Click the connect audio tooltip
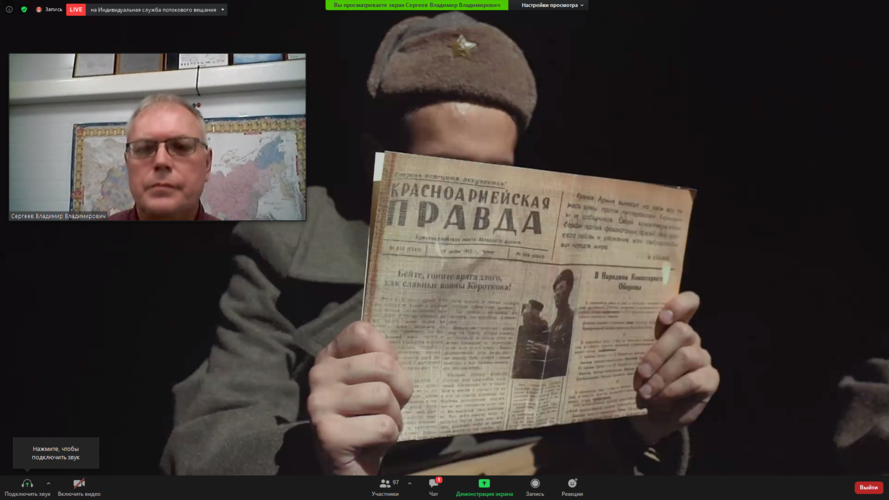889x500 pixels. [56, 453]
